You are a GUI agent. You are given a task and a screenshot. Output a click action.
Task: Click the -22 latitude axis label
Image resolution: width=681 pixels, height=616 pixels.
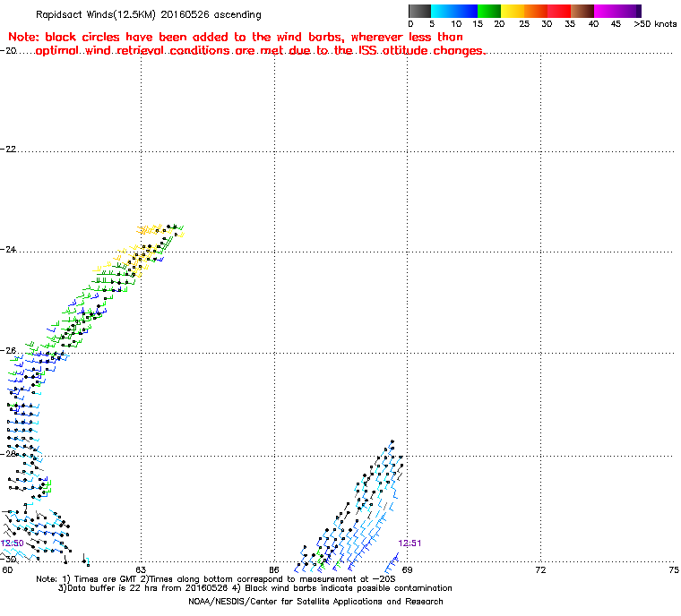[9, 149]
